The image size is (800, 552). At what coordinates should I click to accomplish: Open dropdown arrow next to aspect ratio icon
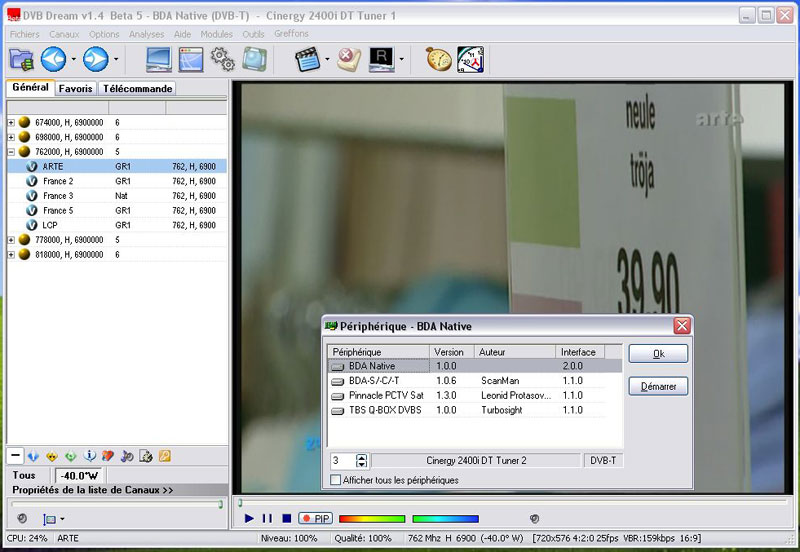click(x=62, y=519)
